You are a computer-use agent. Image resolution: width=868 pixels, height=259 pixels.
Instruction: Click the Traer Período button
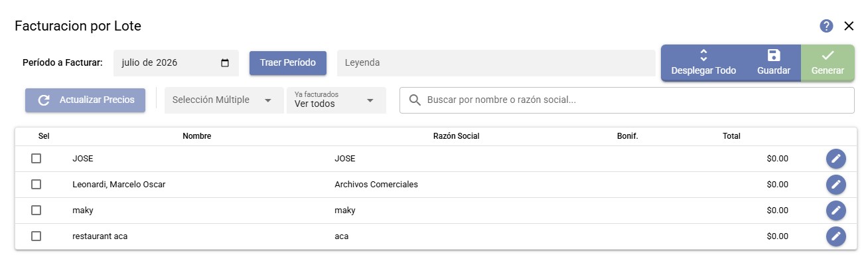point(288,63)
